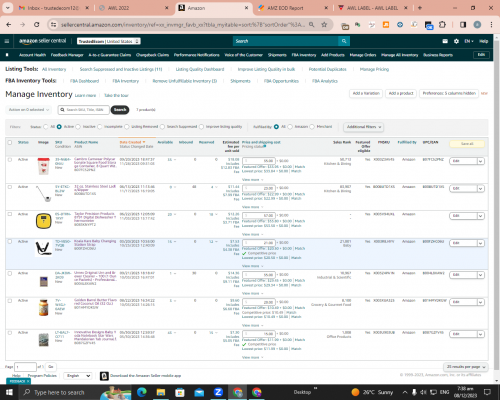This screenshot has width=500, height=400.
Task: Open Windows Start menu
Action: pos(9,392)
